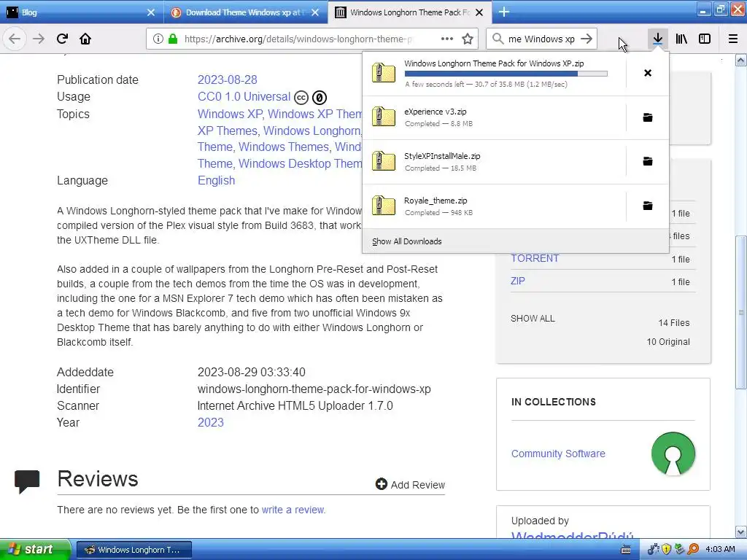This screenshot has height=560, width=747.
Task: Click the scrollbar up arrow
Action: [x=741, y=60]
